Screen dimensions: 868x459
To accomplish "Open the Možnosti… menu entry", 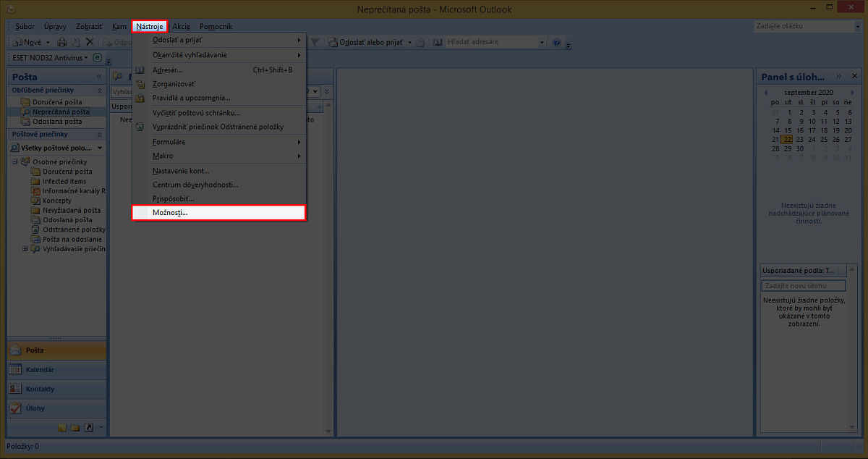I will tap(218, 213).
